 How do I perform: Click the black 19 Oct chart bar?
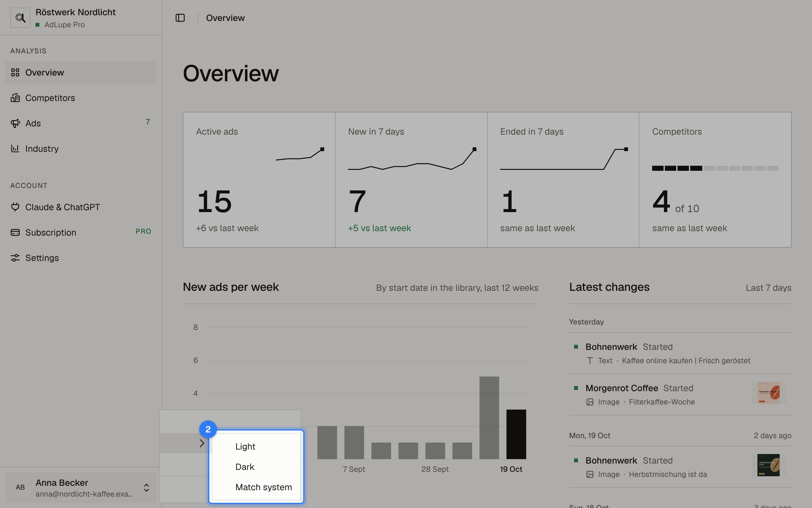tap(516, 434)
